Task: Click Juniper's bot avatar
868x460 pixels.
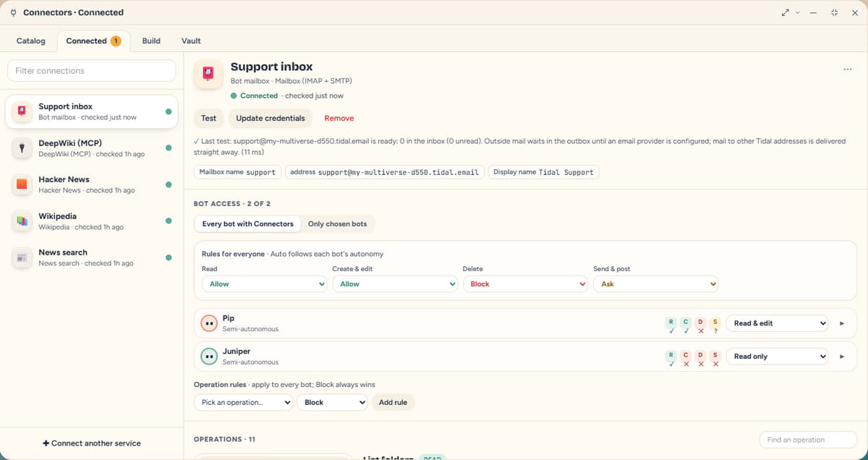Action: click(x=209, y=357)
